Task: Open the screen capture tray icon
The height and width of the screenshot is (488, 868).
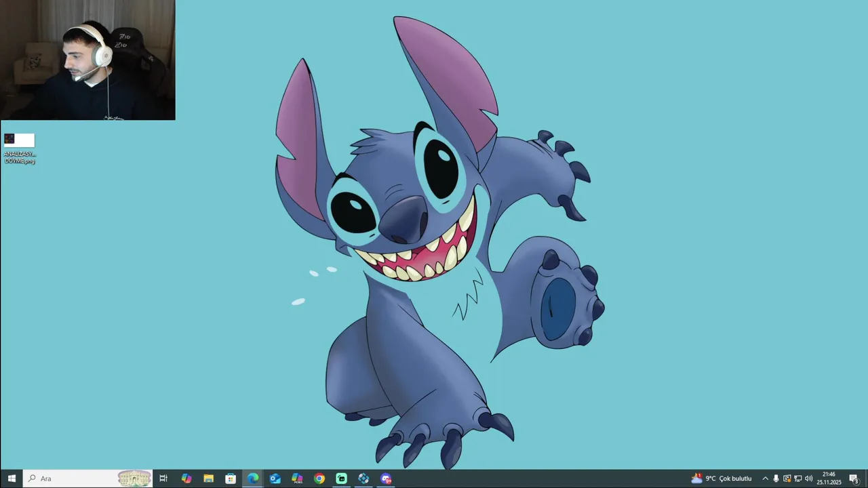Action: point(787,479)
